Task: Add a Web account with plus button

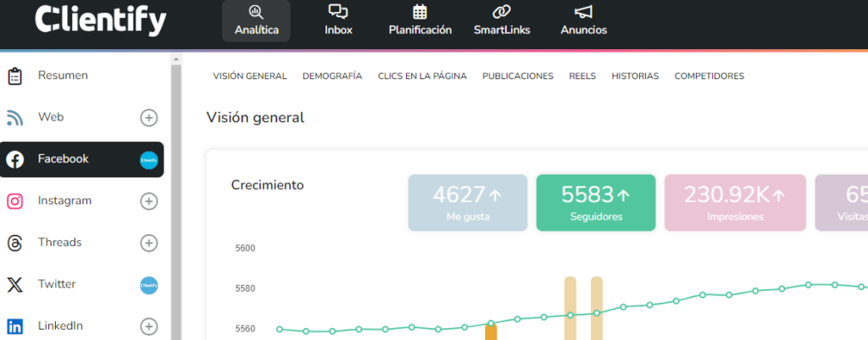Action: [x=148, y=118]
